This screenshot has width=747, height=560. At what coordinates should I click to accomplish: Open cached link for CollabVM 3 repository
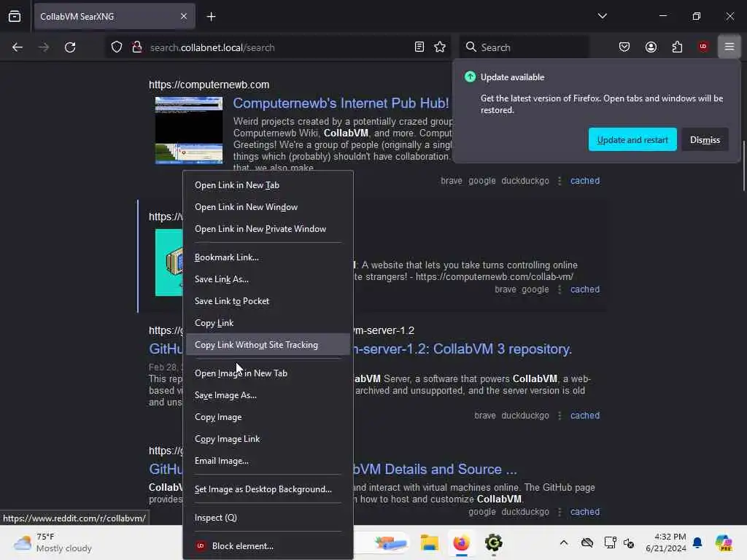click(x=585, y=416)
